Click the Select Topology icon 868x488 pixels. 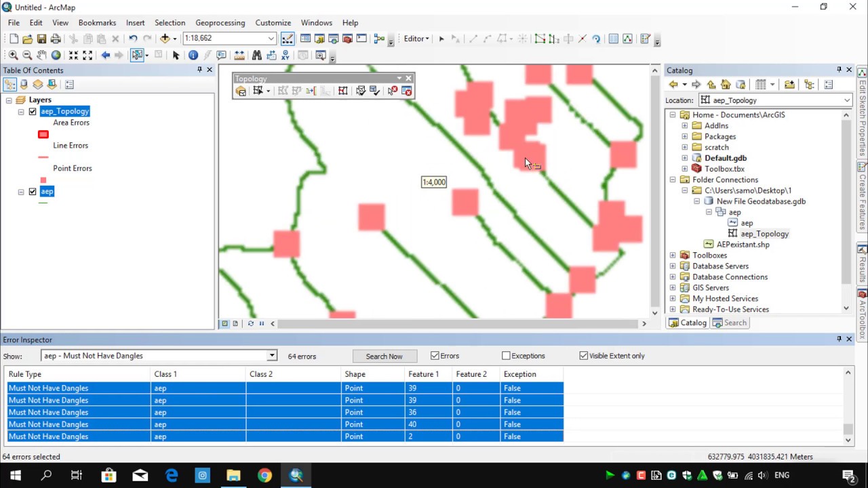(x=241, y=91)
